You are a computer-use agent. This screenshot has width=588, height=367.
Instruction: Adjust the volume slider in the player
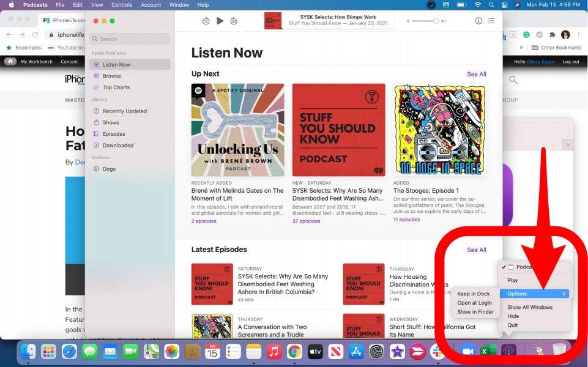point(425,21)
